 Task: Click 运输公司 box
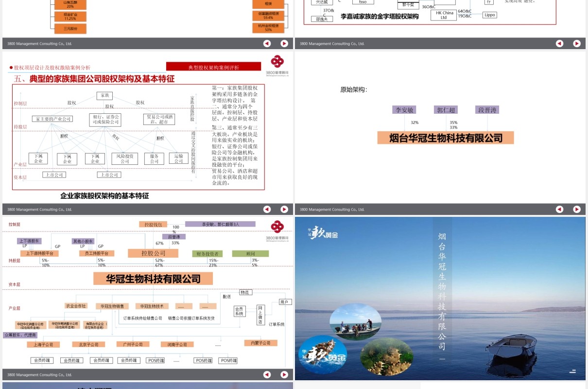point(178,159)
